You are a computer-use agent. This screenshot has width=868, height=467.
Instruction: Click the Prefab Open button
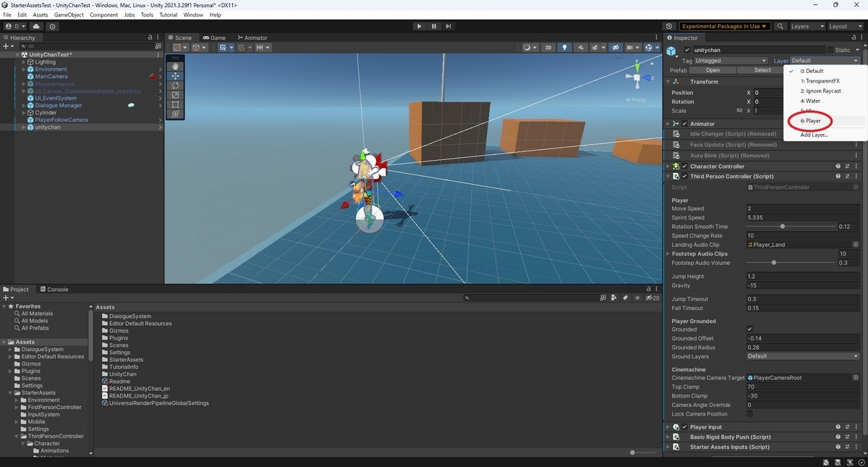click(713, 70)
